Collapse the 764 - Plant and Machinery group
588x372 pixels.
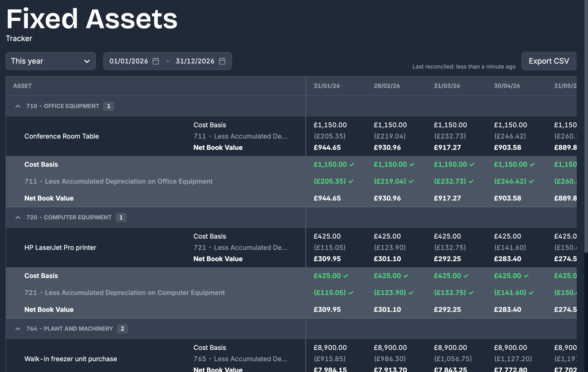click(18, 329)
